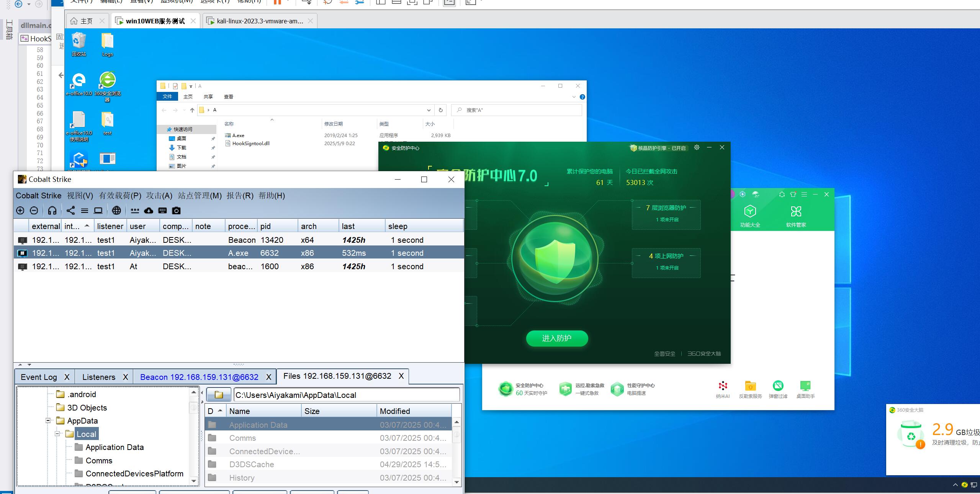Open the 攻击(A) menu
This screenshot has height=494, width=980.
click(159, 196)
